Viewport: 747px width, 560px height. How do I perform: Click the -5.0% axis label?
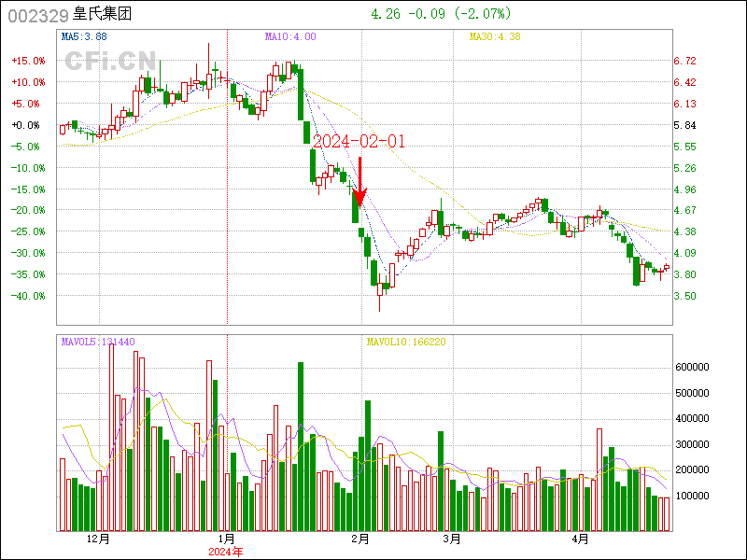(25, 147)
